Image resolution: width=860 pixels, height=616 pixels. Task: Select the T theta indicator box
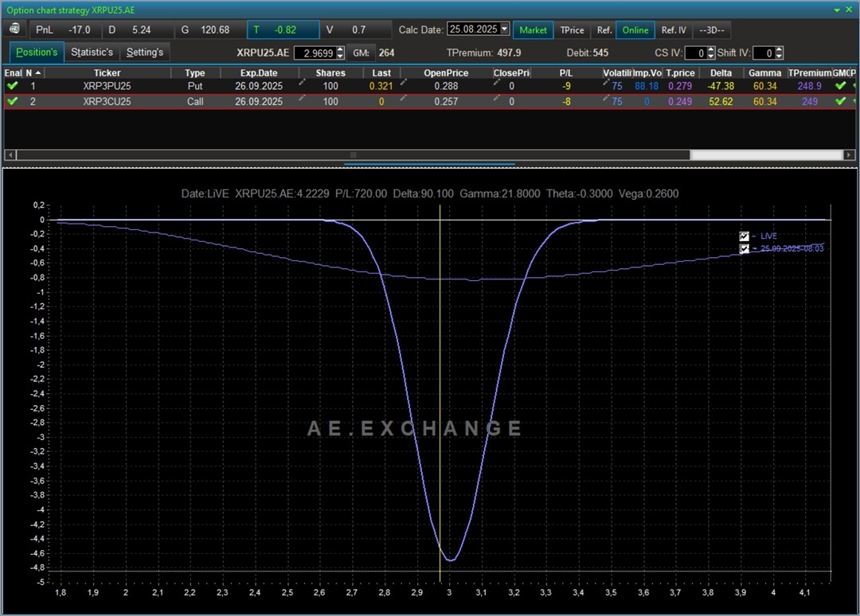(283, 29)
